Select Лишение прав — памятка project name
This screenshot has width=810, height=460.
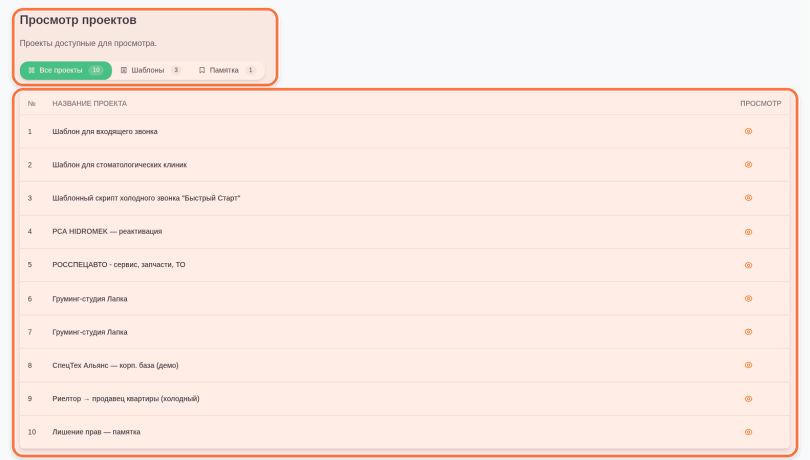point(96,432)
